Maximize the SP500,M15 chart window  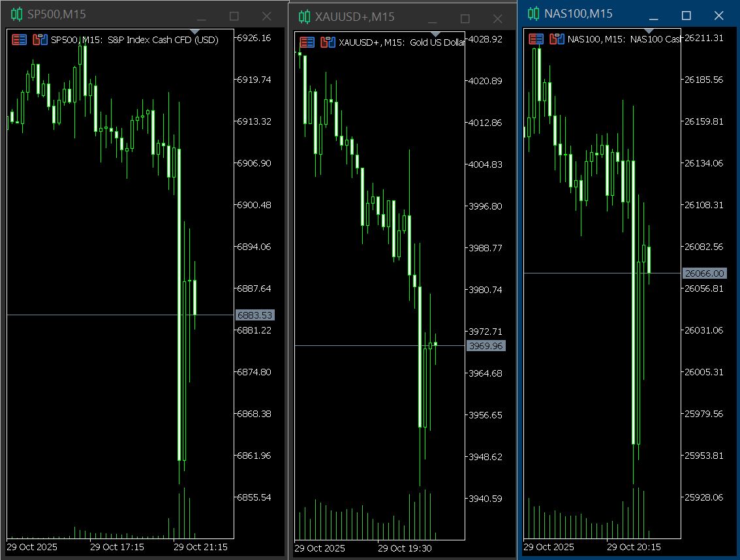pos(234,16)
